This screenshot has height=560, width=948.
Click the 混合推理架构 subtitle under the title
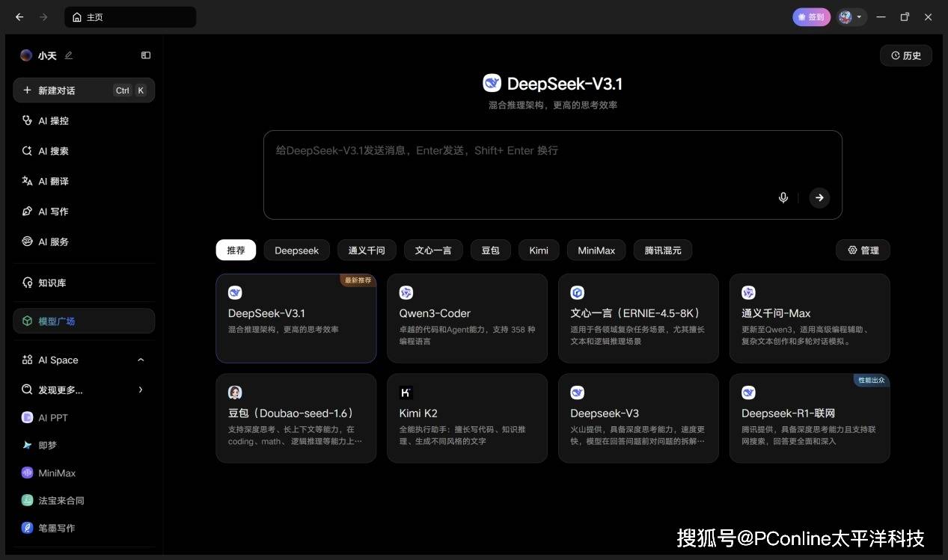553,105
